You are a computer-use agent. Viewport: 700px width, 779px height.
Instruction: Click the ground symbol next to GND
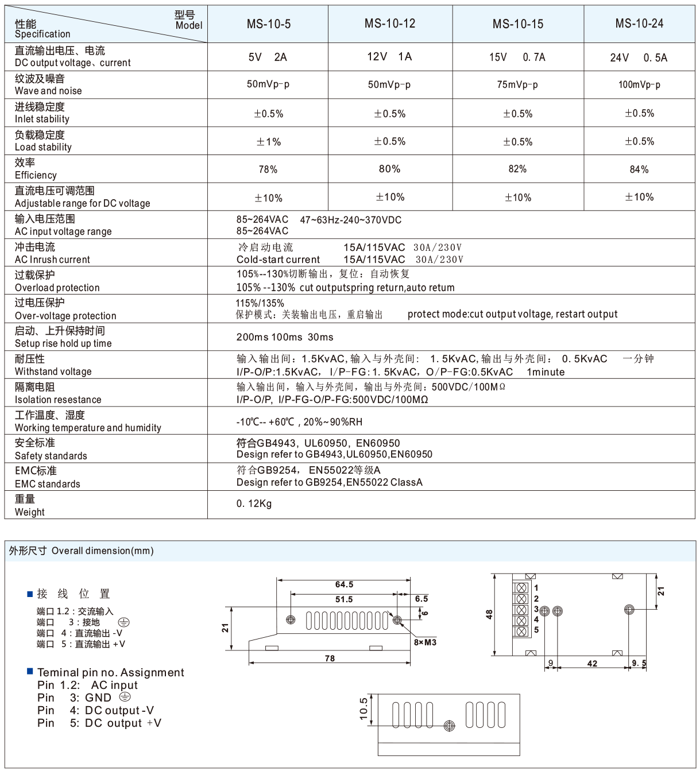coord(125,697)
